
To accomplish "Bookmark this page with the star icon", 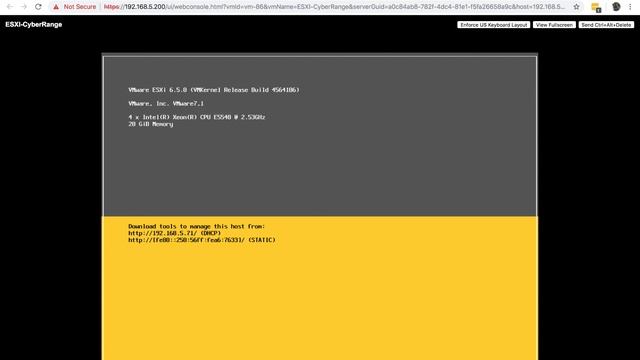I will pos(576,7).
